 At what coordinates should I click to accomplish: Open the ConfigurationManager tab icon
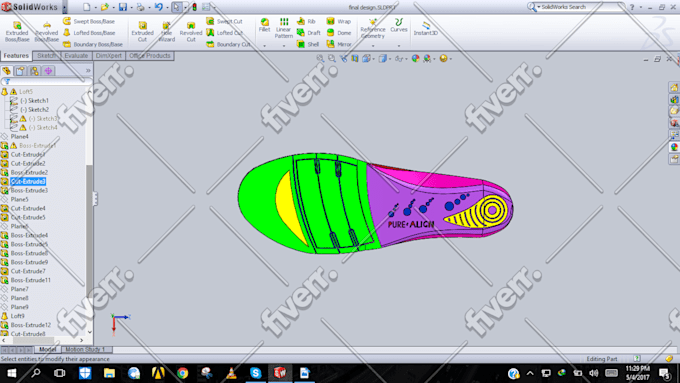pos(34,71)
